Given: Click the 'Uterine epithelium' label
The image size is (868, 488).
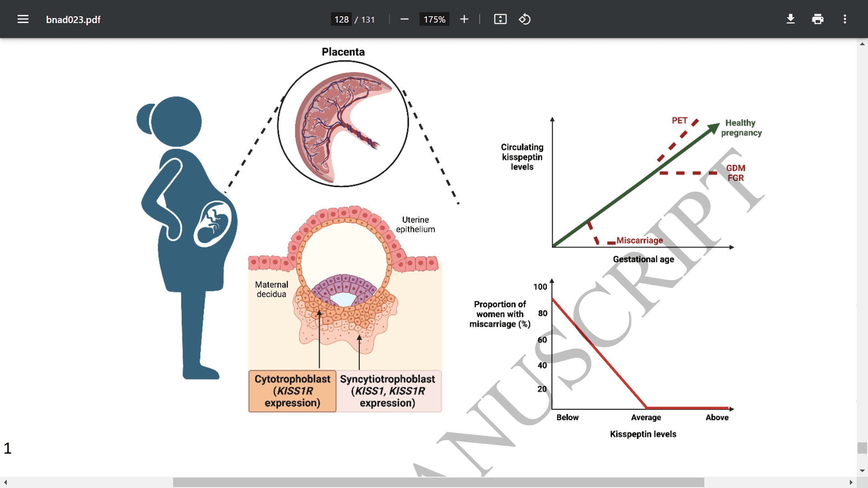Looking at the screenshot, I should [x=415, y=225].
